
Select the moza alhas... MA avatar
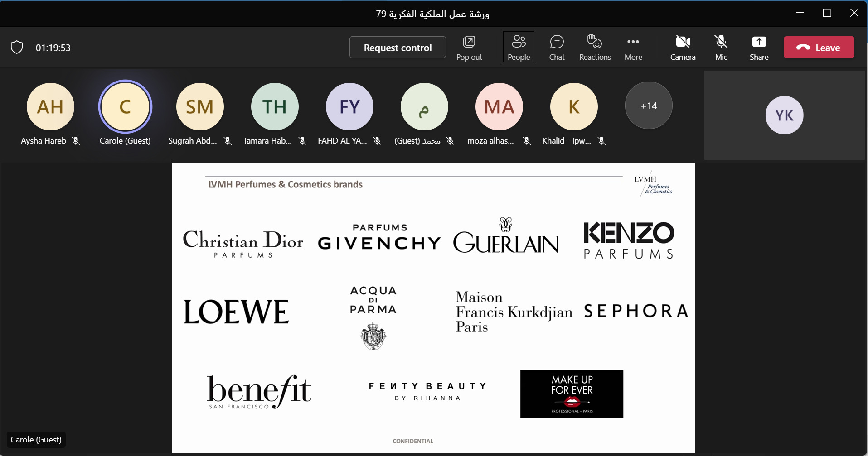(499, 106)
